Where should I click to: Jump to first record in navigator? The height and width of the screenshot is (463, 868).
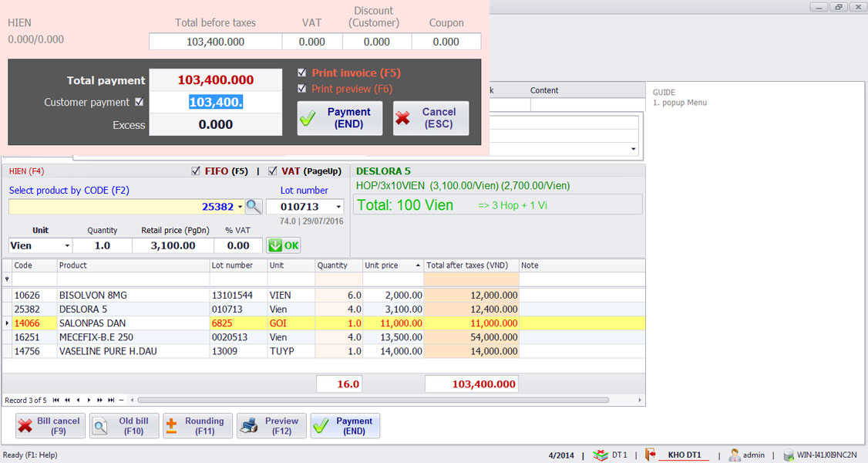57,400
